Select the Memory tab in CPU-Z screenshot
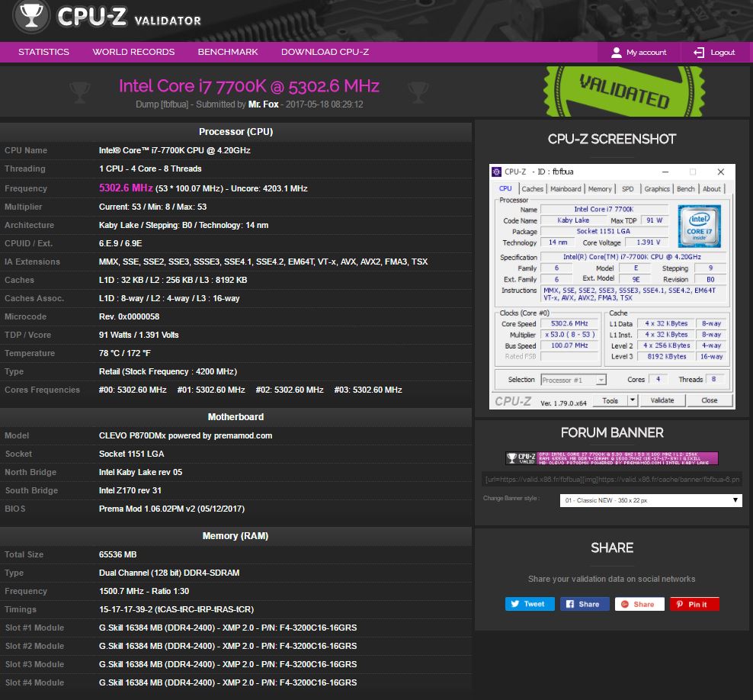The image size is (753, 700). pos(600,189)
